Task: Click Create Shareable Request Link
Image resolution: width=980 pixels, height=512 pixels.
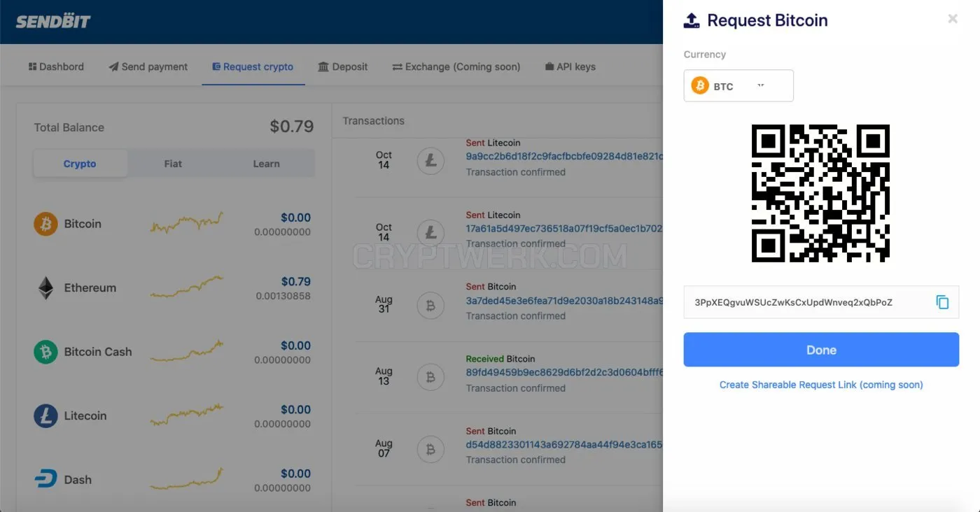Action: click(x=821, y=385)
